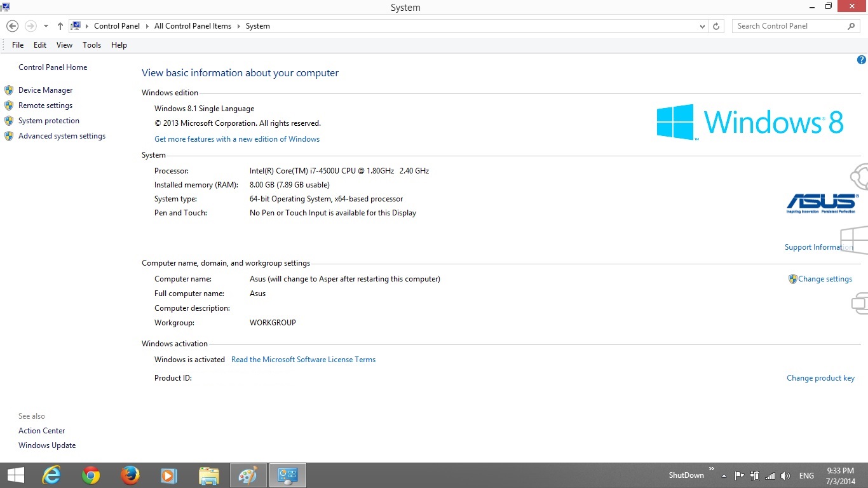Screen dimensions: 868x488
Task: Click the Search Control Panel field
Action: [x=789, y=26]
